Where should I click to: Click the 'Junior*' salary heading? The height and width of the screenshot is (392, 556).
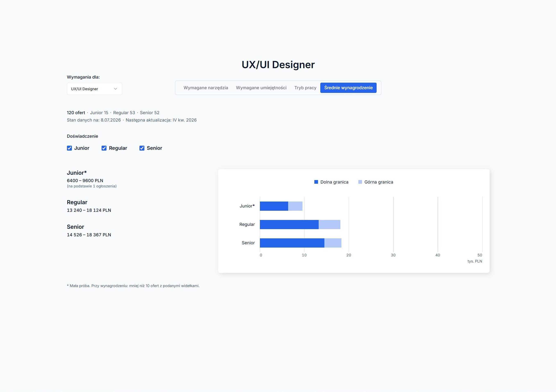tap(77, 173)
